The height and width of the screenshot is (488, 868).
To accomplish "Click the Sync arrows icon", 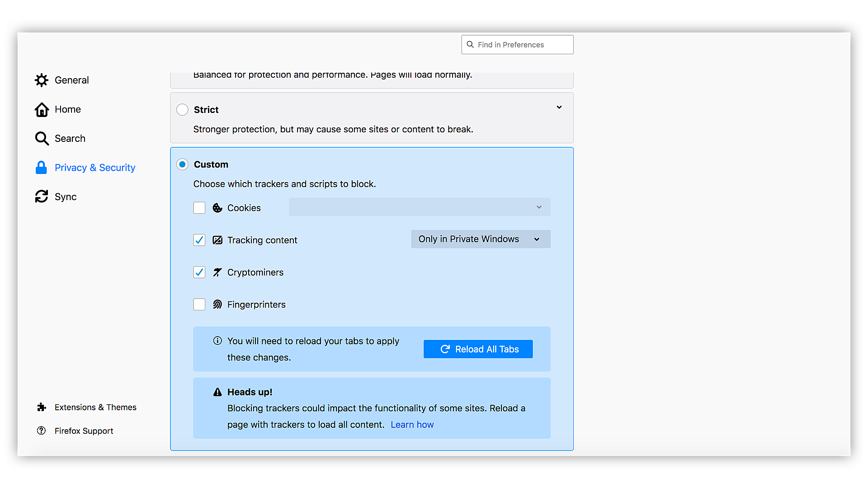I will point(42,197).
